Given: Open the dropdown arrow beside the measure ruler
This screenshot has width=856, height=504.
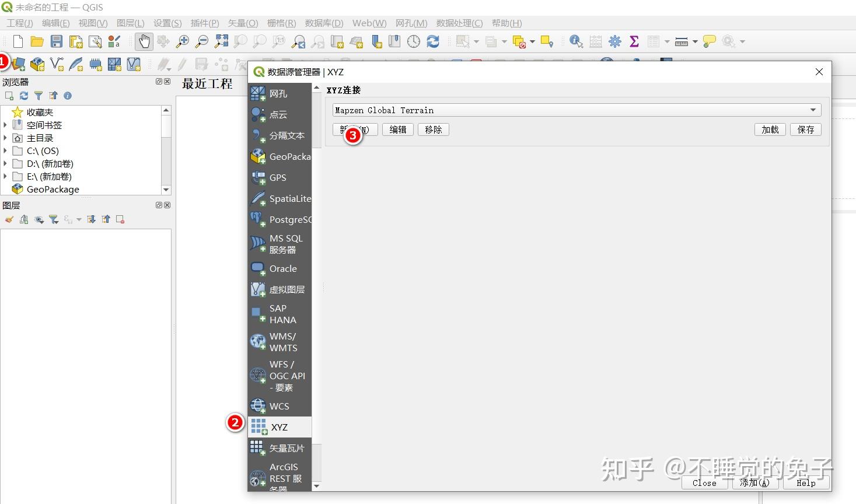Looking at the screenshot, I should (695, 42).
